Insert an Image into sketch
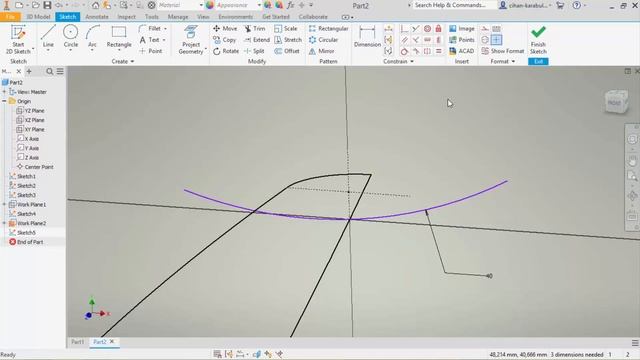This screenshot has height=360, width=640. [462, 29]
